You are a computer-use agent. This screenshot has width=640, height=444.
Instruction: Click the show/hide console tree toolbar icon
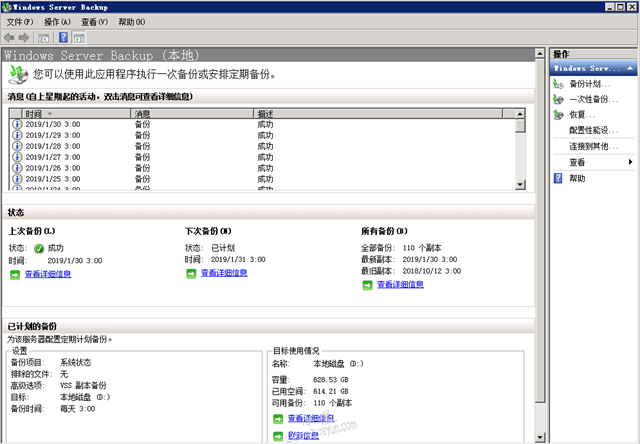43,38
